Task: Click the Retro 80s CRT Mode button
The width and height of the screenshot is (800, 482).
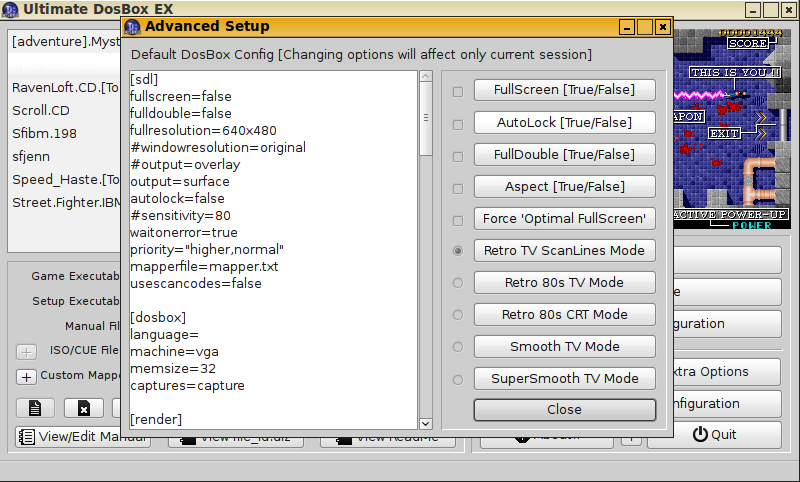Action: click(x=564, y=315)
